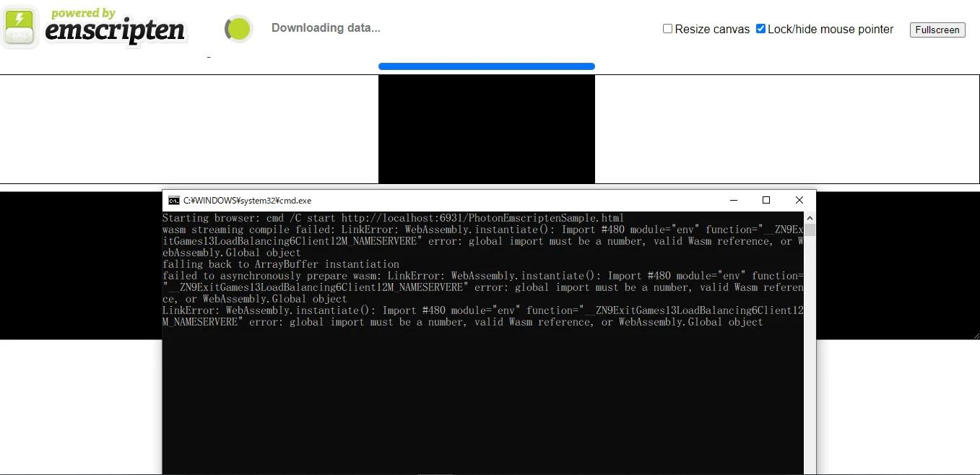
Task: Maximize the cmd.exe window
Action: (x=766, y=200)
